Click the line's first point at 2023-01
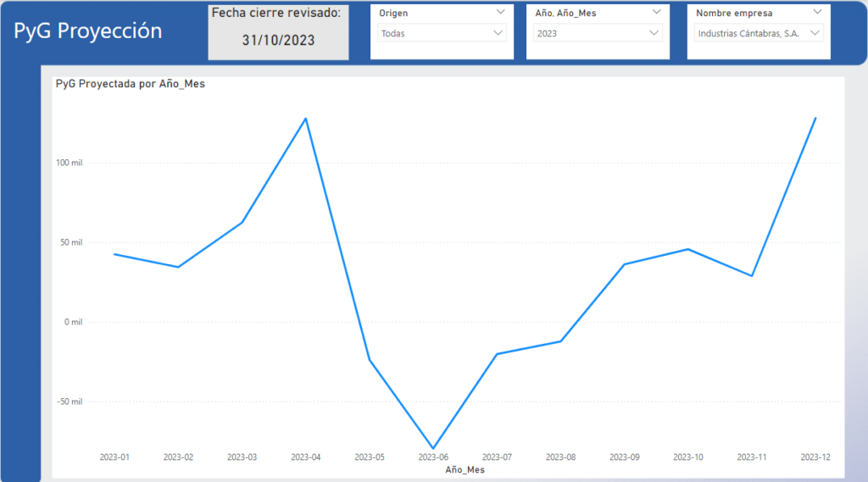Viewport: 868px width, 482px height. click(x=114, y=254)
